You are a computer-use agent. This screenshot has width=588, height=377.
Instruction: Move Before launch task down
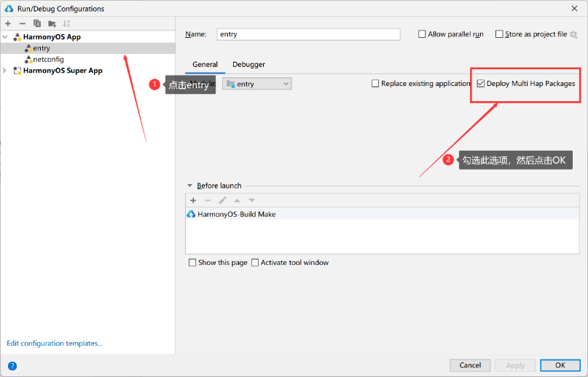tap(251, 200)
